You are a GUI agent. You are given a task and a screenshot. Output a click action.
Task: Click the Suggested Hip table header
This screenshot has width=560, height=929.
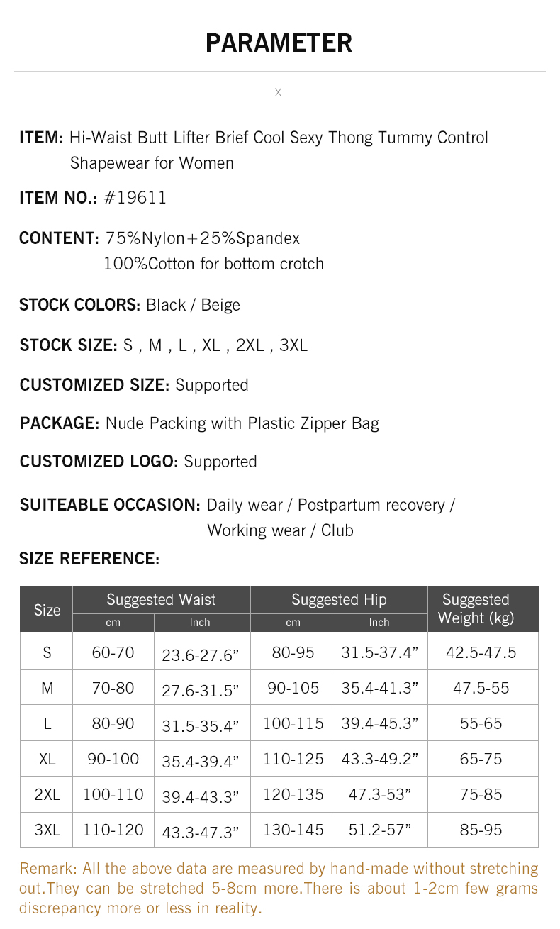(339, 600)
